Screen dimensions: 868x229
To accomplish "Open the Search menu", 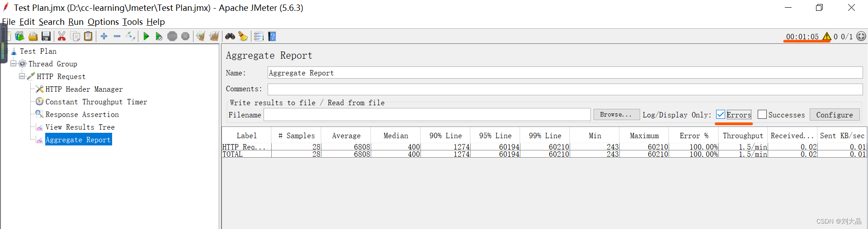I will point(52,22).
